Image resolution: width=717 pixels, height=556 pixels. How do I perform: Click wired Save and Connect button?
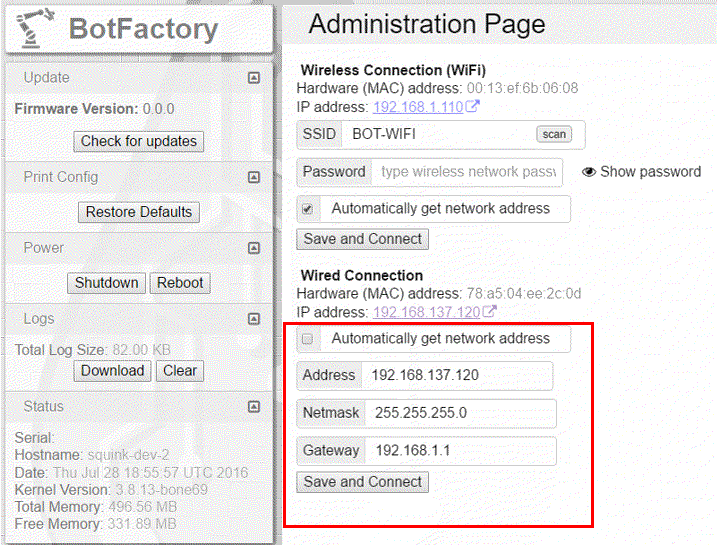(363, 482)
